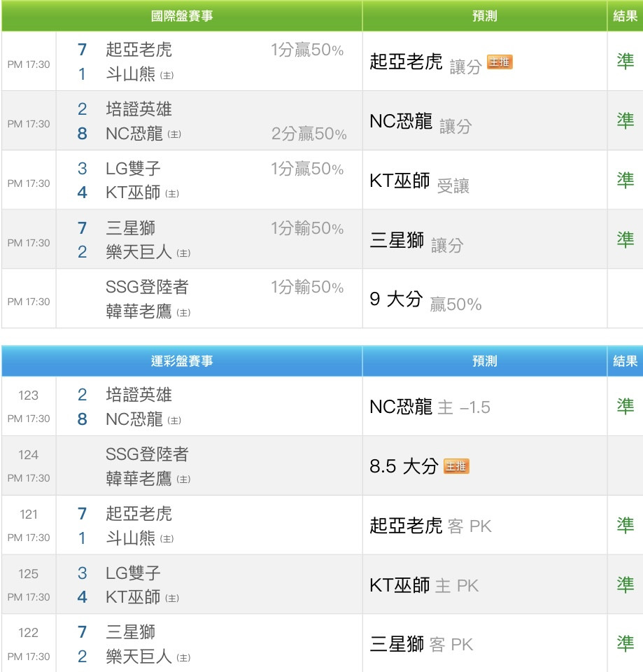Click 主 PK after KT巫師 in 運彩盤
This screenshot has width=643, height=672.
pos(457,585)
